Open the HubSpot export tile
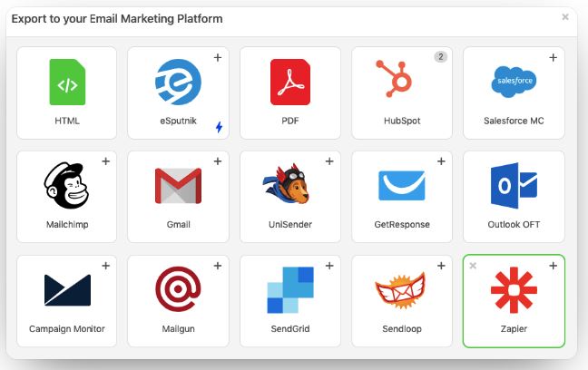This screenshot has width=588, height=370. (402, 92)
